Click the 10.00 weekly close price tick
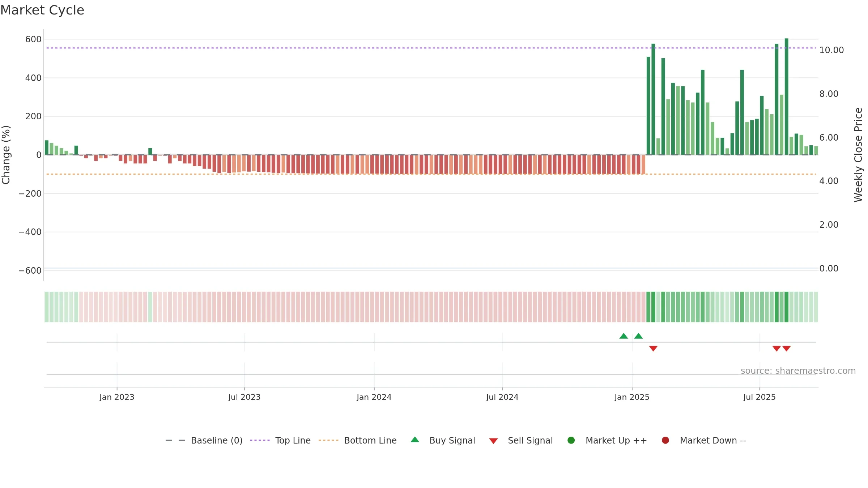This screenshot has width=868, height=488. click(831, 50)
